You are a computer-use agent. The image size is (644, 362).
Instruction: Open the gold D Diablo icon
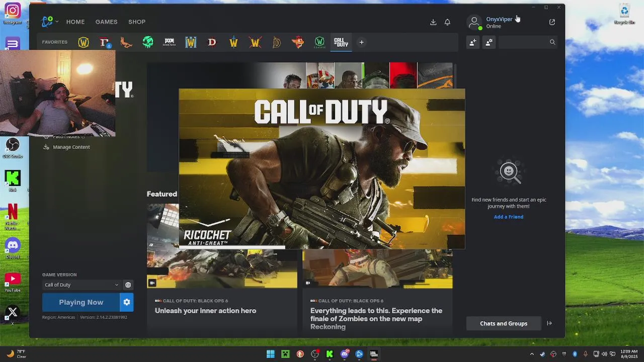tap(276, 42)
